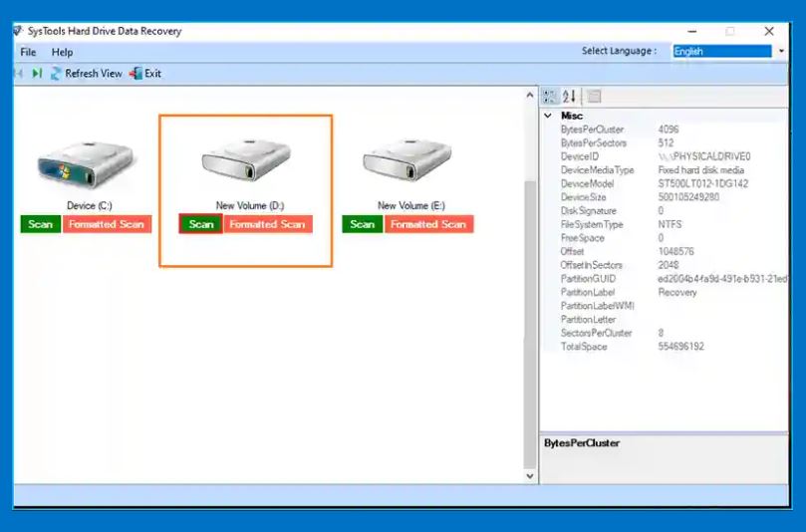Click the Exit toolbar icon
The width and height of the screenshot is (806, 532).
[x=135, y=74]
